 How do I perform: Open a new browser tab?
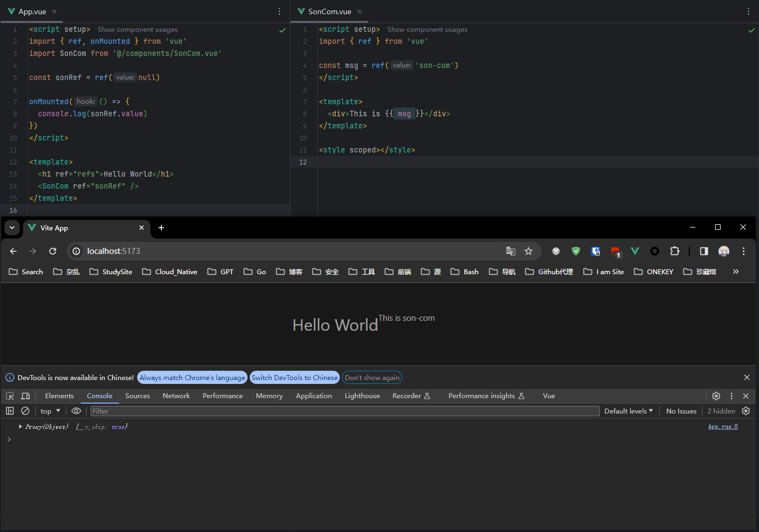(161, 228)
